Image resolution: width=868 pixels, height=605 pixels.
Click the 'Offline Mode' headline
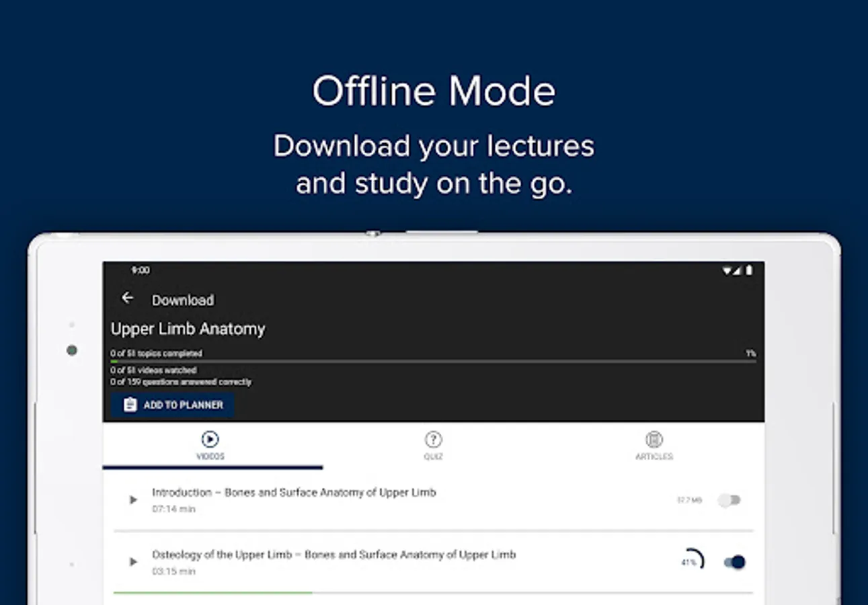[x=434, y=91]
